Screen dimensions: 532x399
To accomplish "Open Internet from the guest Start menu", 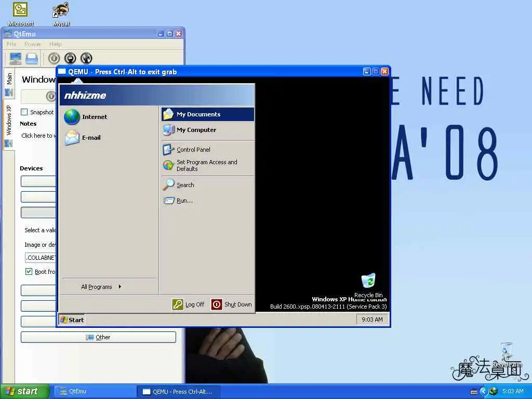I will 86,117.
